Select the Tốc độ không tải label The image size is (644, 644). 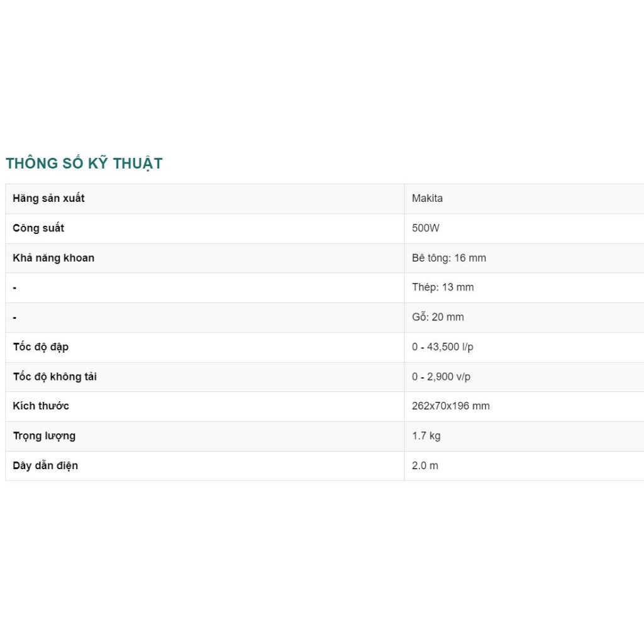55,377
